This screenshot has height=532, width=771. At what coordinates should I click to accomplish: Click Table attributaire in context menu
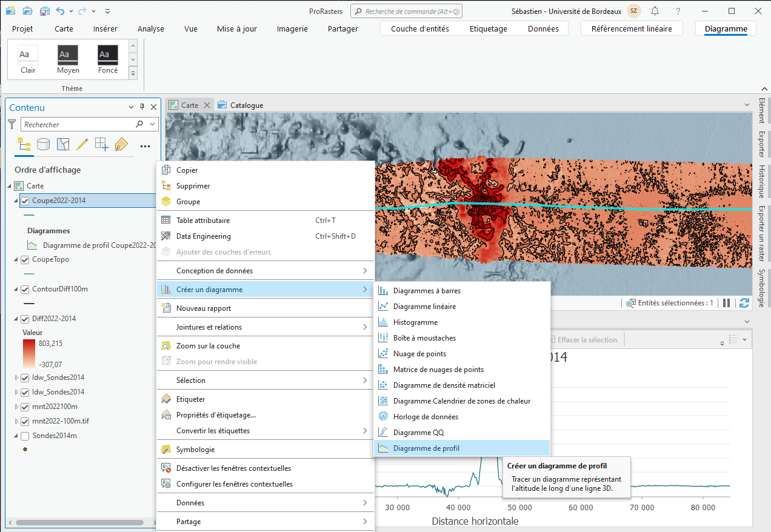point(202,221)
